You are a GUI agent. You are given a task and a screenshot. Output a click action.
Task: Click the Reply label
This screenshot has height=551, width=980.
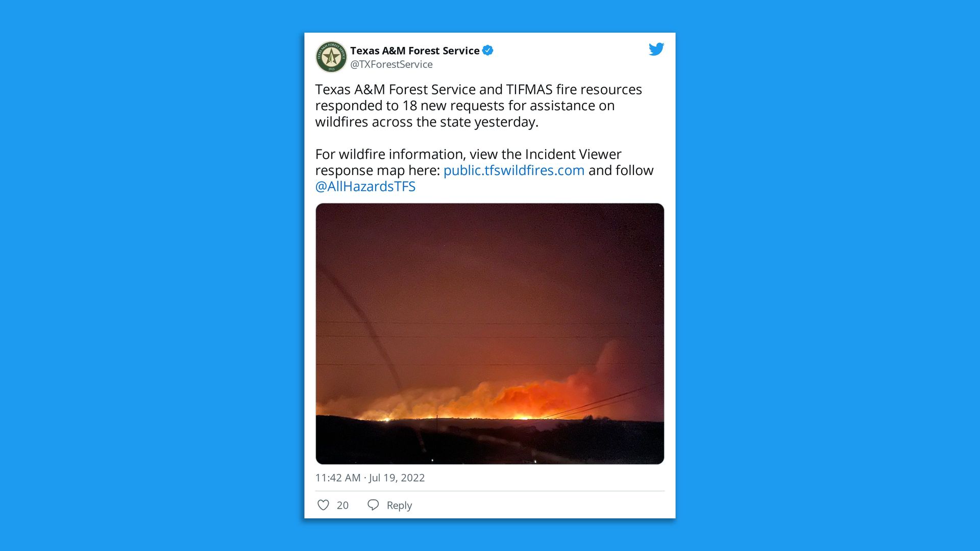point(399,505)
